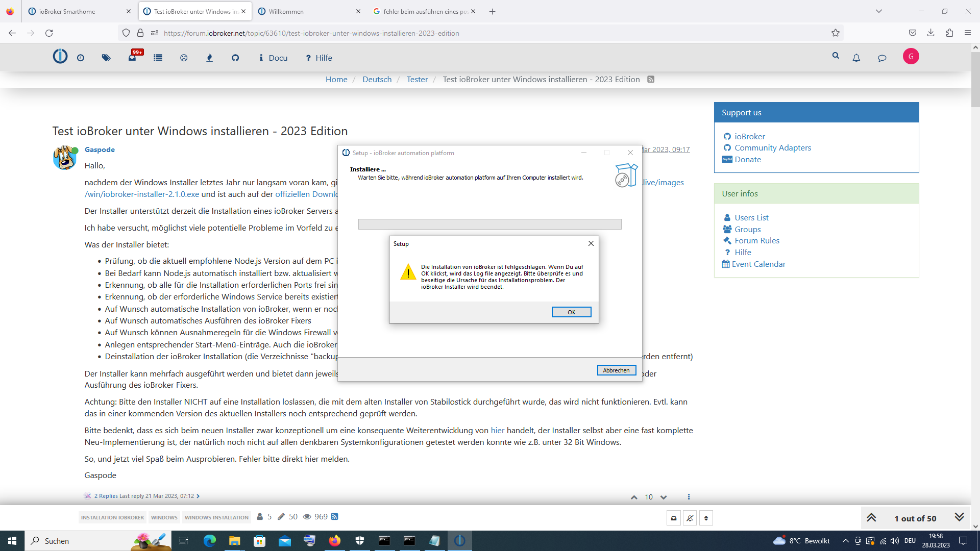Open the Groups link

(748, 230)
